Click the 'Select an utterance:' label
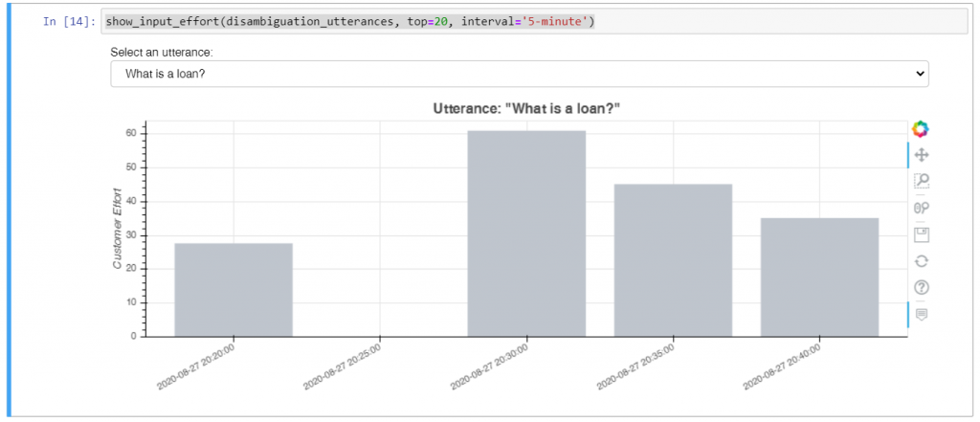Viewport: 980px width, 422px height. coord(161,53)
